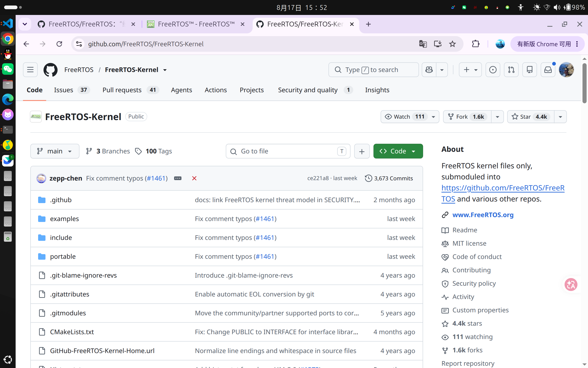Open the Insights tab

click(377, 90)
